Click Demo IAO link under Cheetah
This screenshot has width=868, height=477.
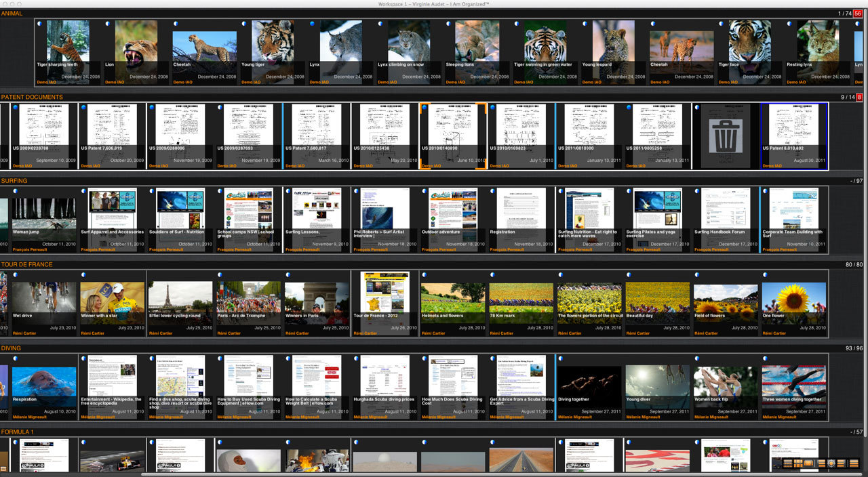point(183,83)
